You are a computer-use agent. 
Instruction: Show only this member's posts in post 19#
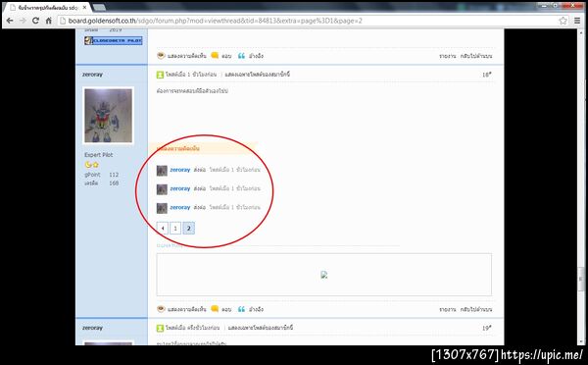(x=261, y=328)
